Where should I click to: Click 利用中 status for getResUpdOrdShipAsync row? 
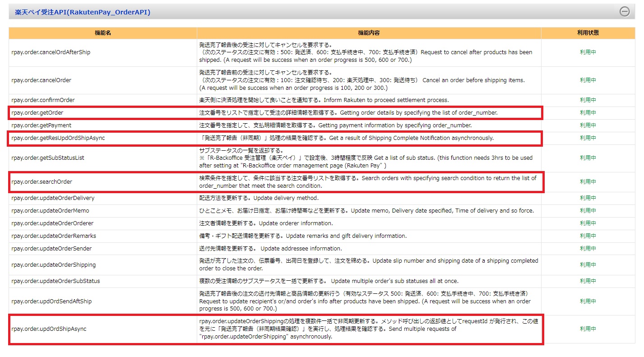click(x=588, y=138)
